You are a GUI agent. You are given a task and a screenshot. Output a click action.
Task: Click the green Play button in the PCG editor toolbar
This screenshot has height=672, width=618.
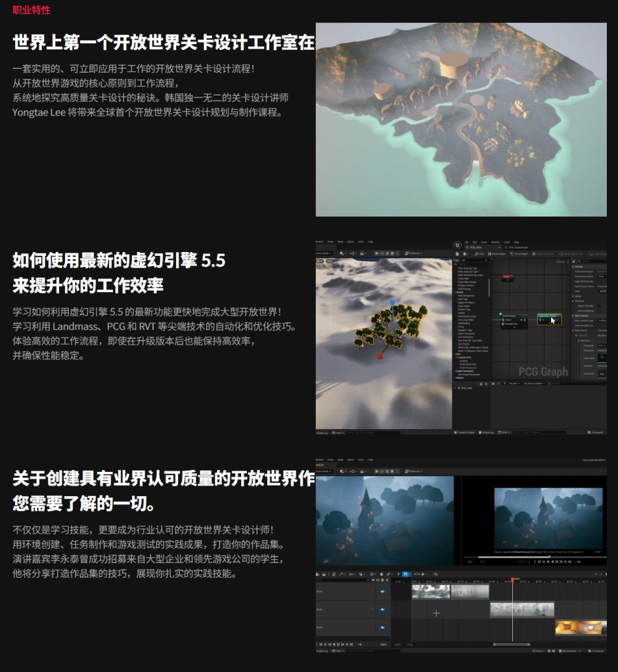point(376,253)
